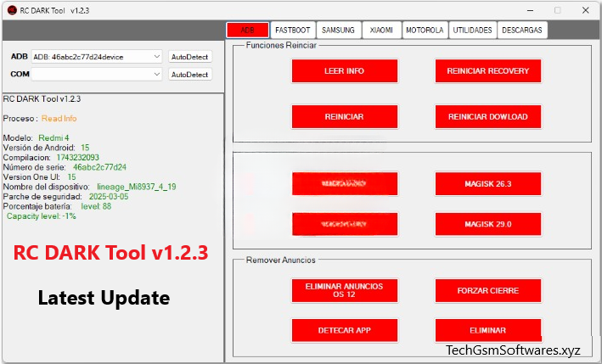The width and height of the screenshot is (602, 364).
Task: Click REINICIAR RECOVERY button
Action: pyautogui.click(x=488, y=71)
